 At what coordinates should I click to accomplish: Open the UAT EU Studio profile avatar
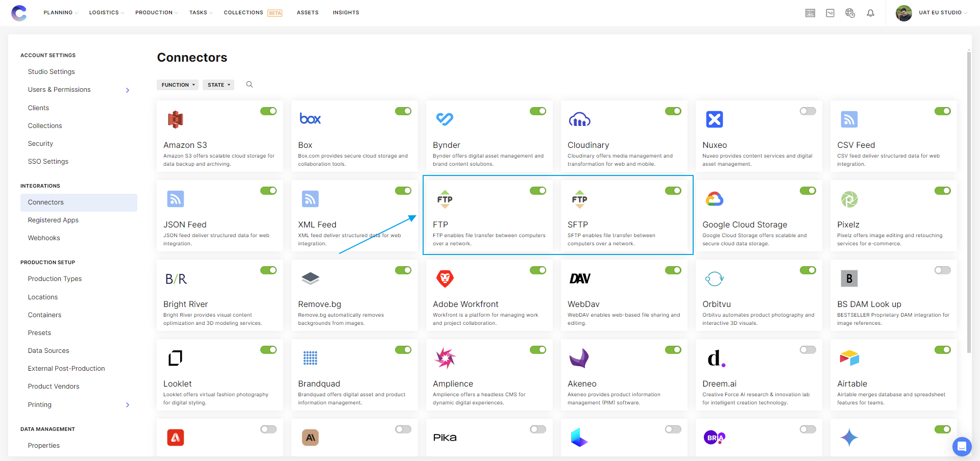click(903, 13)
